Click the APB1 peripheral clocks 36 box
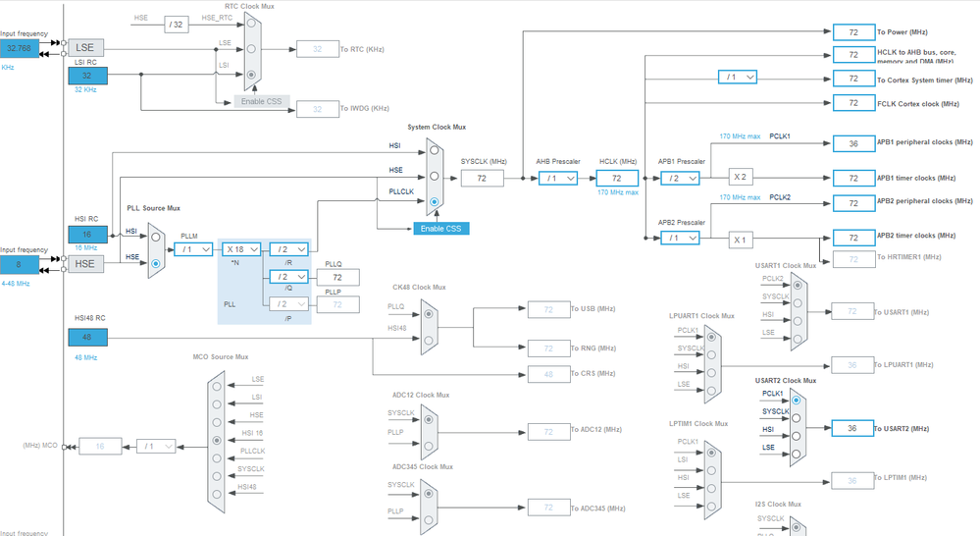The image size is (980, 536). click(x=853, y=144)
